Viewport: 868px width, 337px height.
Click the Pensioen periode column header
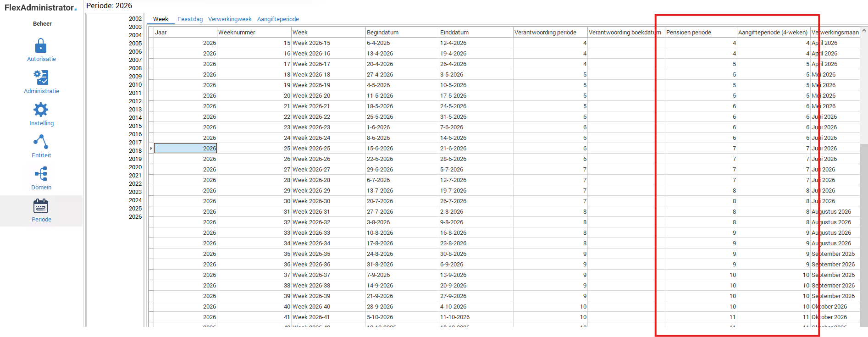701,32
